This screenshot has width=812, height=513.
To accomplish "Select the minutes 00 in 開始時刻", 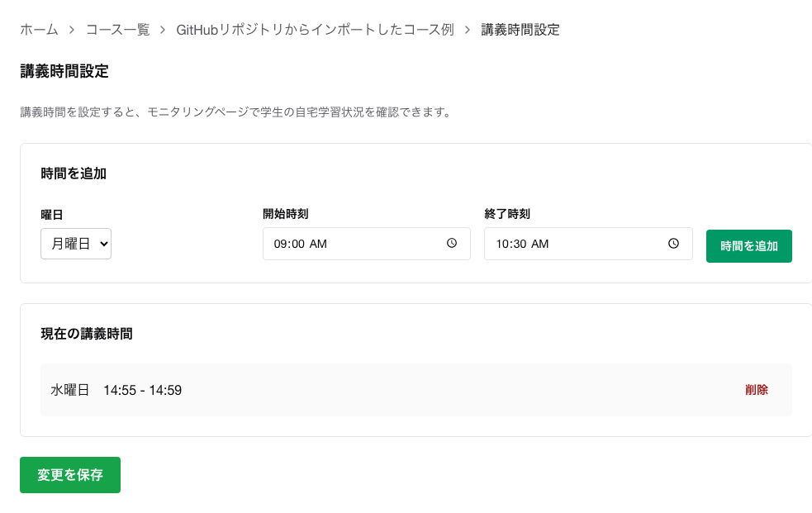I will tap(297, 245).
